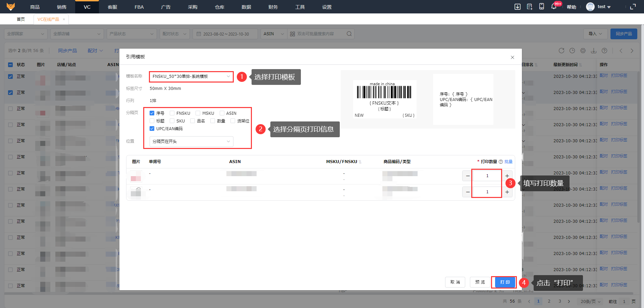Uncheck the 序号 checkbox
The width and height of the screenshot is (644, 308).
[x=152, y=113]
